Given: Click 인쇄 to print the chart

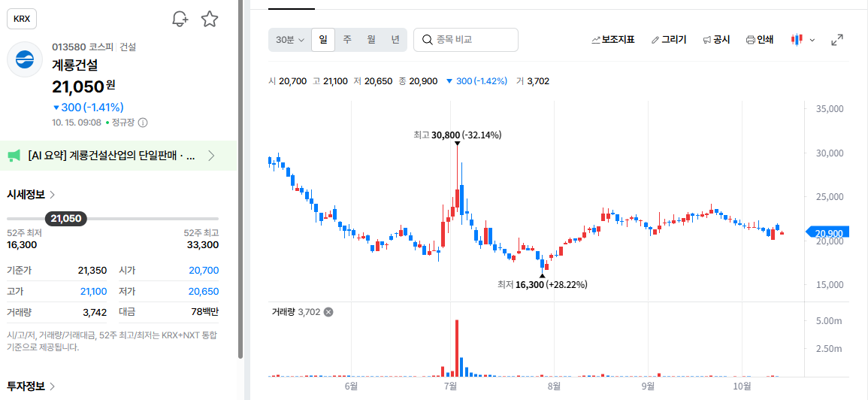Looking at the screenshot, I should pyautogui.click(x=760, y=40).
